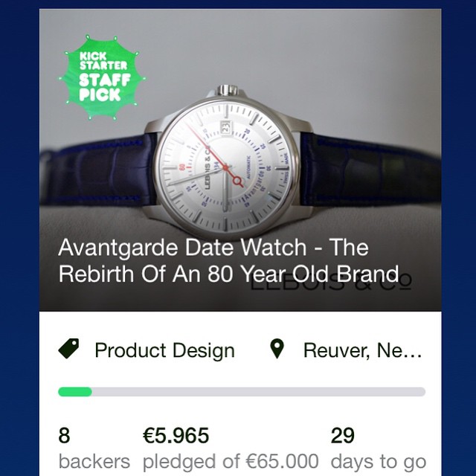476x476 pixels.
Task: Tap the €5.965 pledged amount
Action: click(x=176, y=435)
